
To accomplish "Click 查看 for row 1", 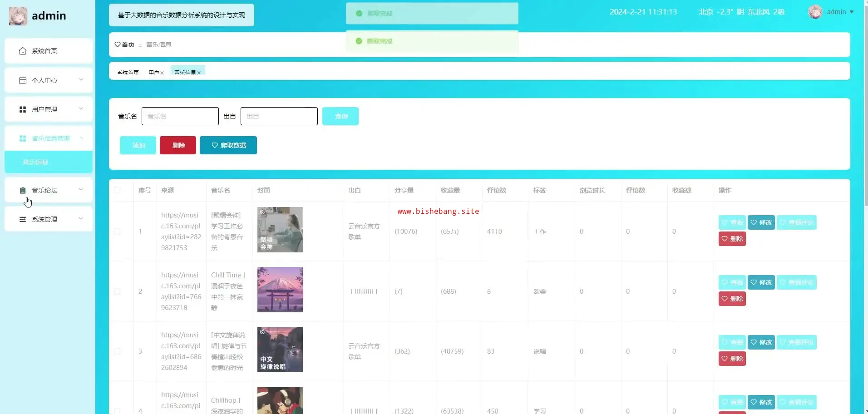I will [732, 222].
